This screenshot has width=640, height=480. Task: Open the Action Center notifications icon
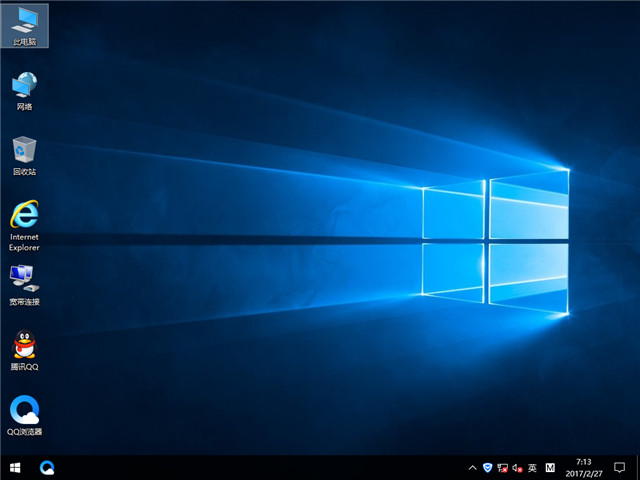click(x=619, y=468)
